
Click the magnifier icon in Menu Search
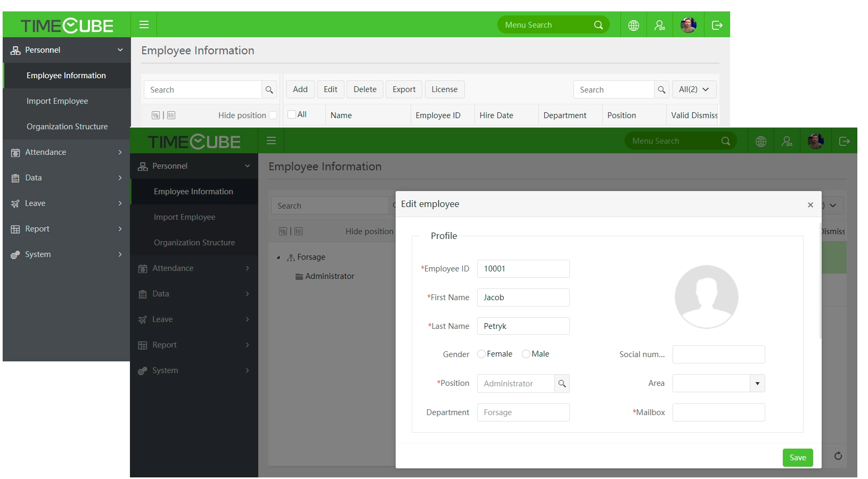click(x=599, y=25)
